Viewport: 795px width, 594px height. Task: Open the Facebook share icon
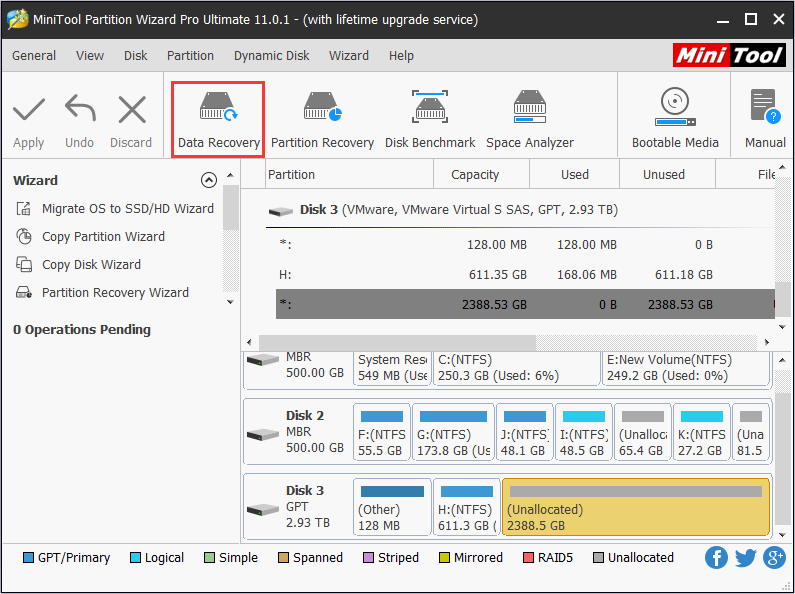pos(716,558)
